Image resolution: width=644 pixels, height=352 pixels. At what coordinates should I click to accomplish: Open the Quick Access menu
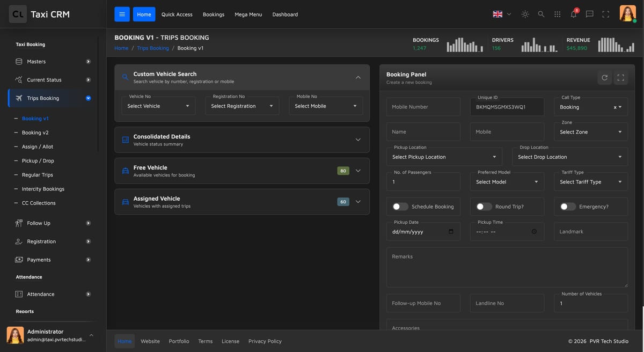[177, 14]
